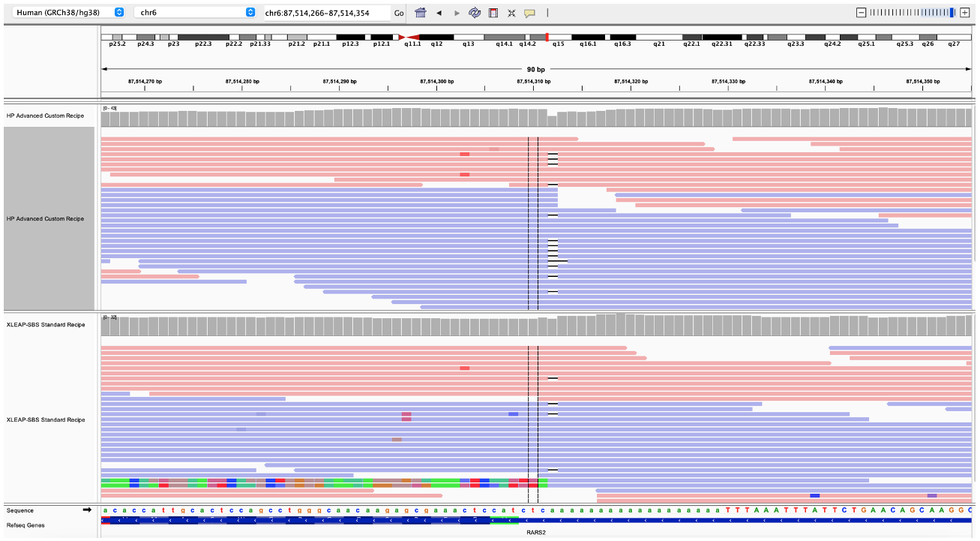
Task: Click the define region of interest icon
Action: point(493,13)
